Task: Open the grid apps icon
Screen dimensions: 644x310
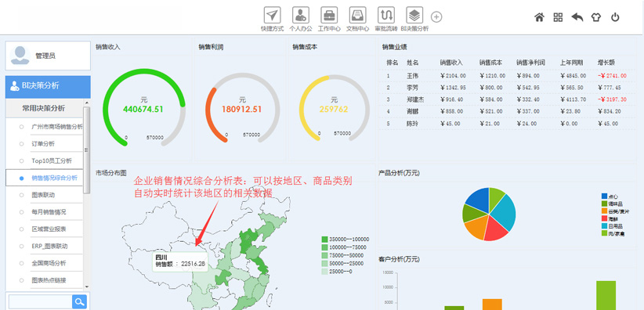Action: [x=558, y=17]
